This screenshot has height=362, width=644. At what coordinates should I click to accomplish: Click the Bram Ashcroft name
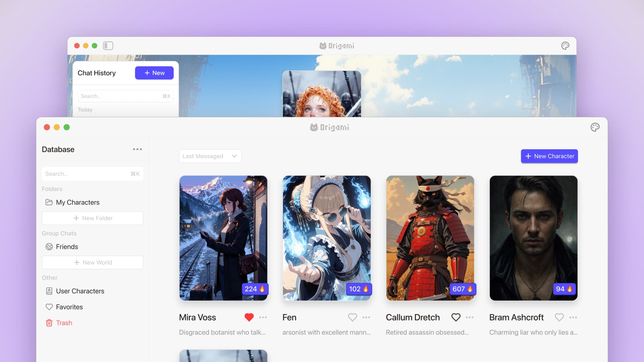pyautogui.click(x=517, y=317)
